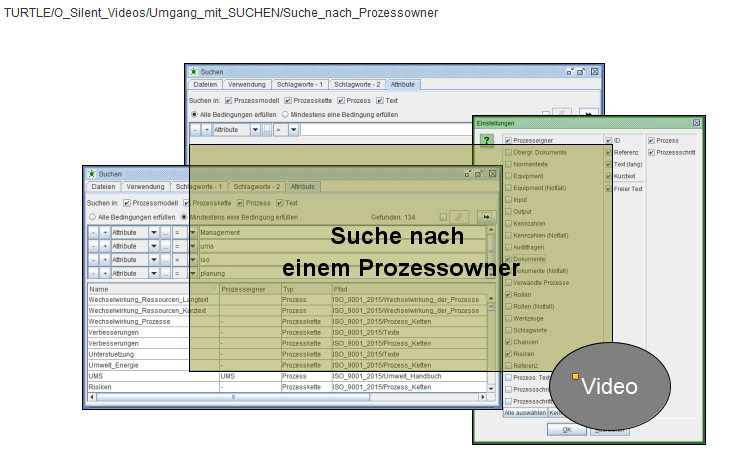The height and width of the screenshot is (469, 732).
Task: Open Attribute dropdown in rear Suchen window
Action: point(255,130)
